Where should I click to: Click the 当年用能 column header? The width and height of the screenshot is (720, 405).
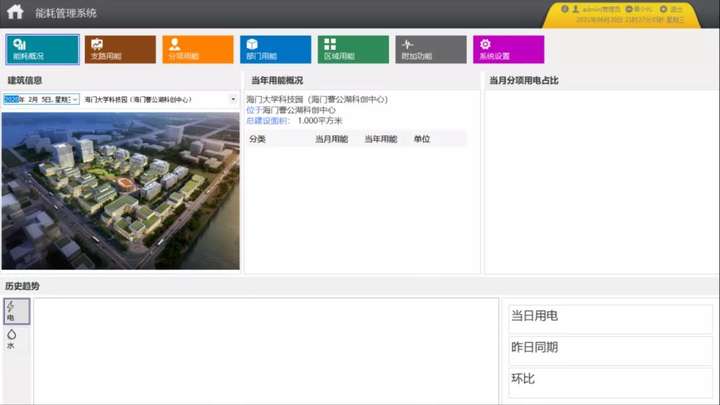(381, 139)
